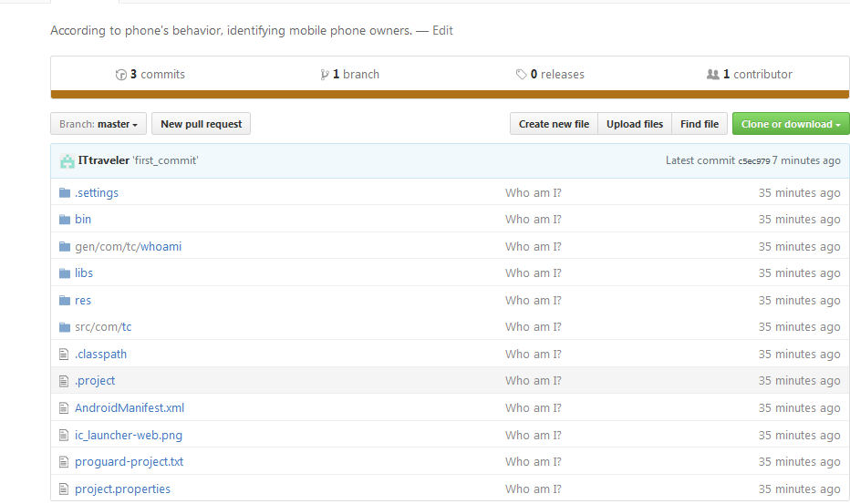Click the contributors people icon

pyautogui.click(x=713, y=75)
